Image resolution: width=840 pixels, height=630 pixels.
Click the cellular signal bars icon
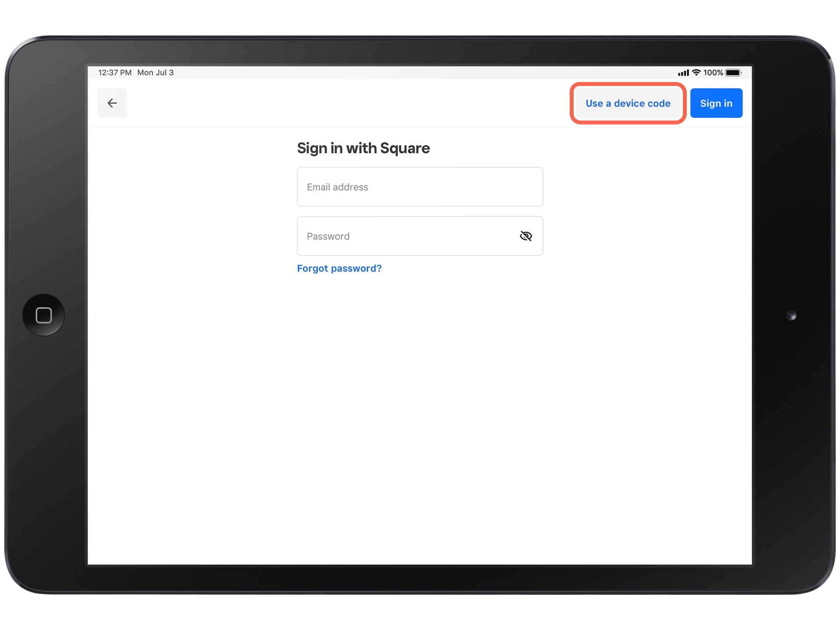pos(683,73)
